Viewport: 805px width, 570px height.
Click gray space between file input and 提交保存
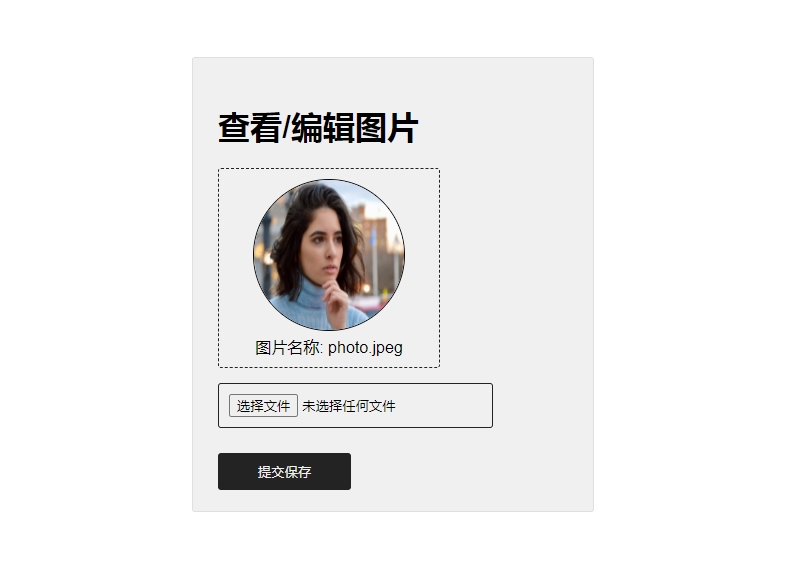354,441
